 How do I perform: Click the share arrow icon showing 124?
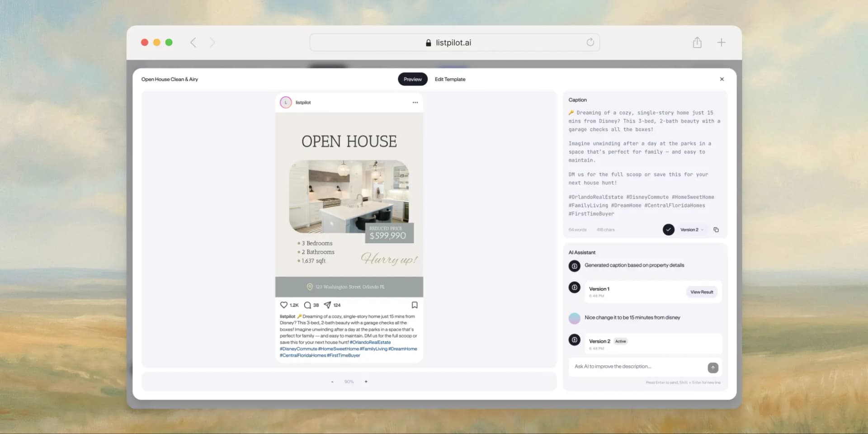pos(327,305)
